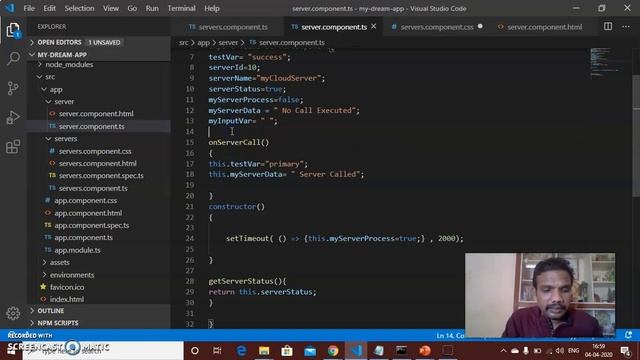The image size is (640, 360).
Task: Open Microsoft Edge from the taskbar
Action: click(x=241, y=351)
